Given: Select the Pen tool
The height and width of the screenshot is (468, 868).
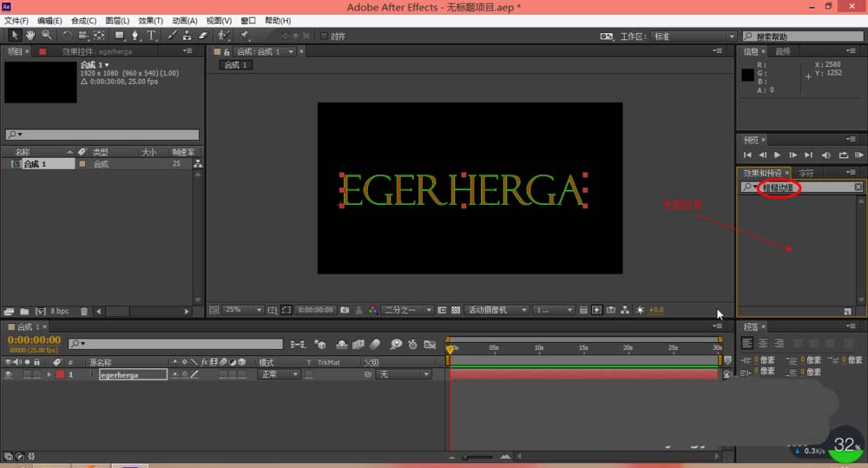Looking at the screenshot, I should 135,36.
